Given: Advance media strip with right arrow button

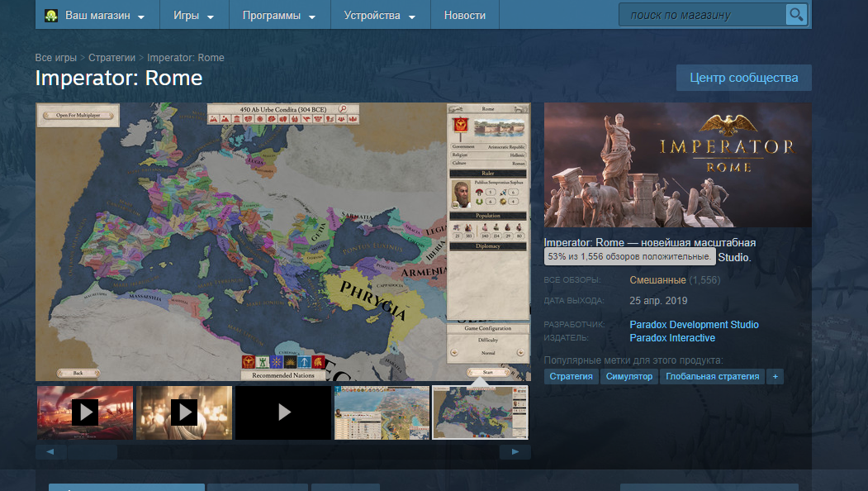Looking at the screenshot, I should pos(515,451).
